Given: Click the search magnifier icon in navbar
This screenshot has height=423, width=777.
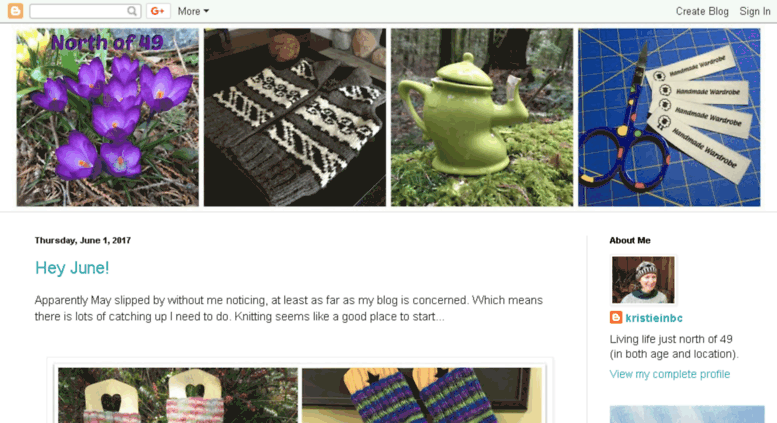Looking at the screenshot, I should [x=132, y=11].
